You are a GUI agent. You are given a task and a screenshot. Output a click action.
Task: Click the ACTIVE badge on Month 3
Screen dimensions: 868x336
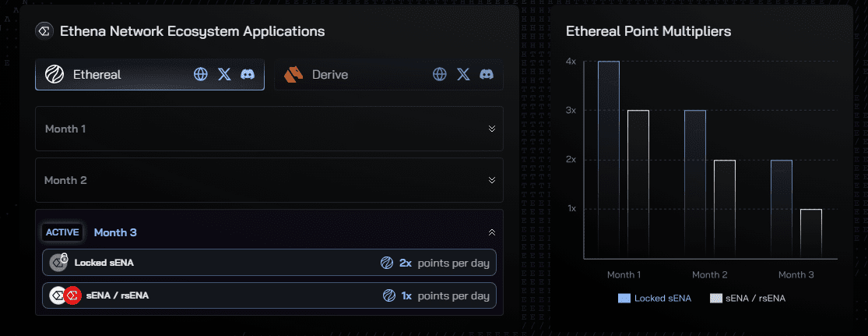click(x=62, y=232)
